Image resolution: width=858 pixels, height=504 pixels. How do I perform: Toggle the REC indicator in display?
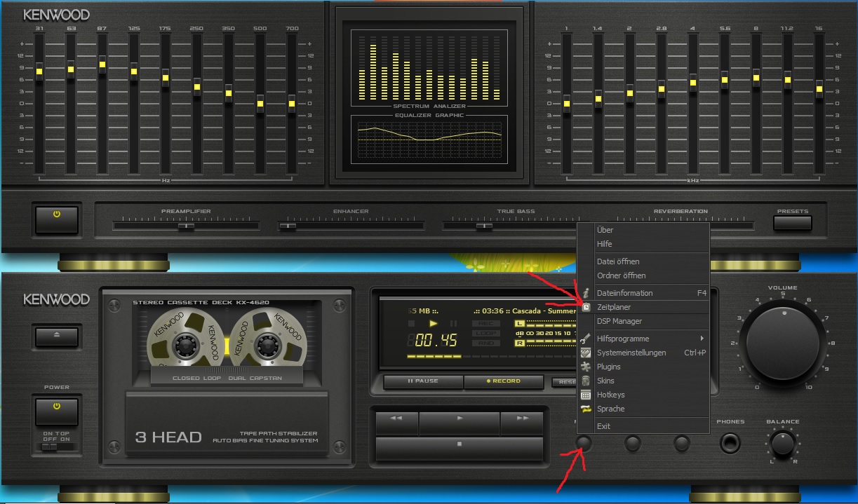pos(485,323)
